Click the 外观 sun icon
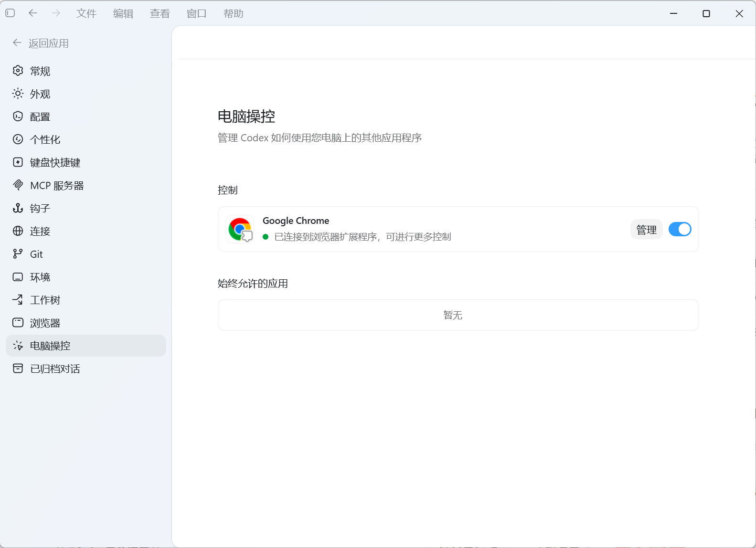 click(x=18, y=94)
